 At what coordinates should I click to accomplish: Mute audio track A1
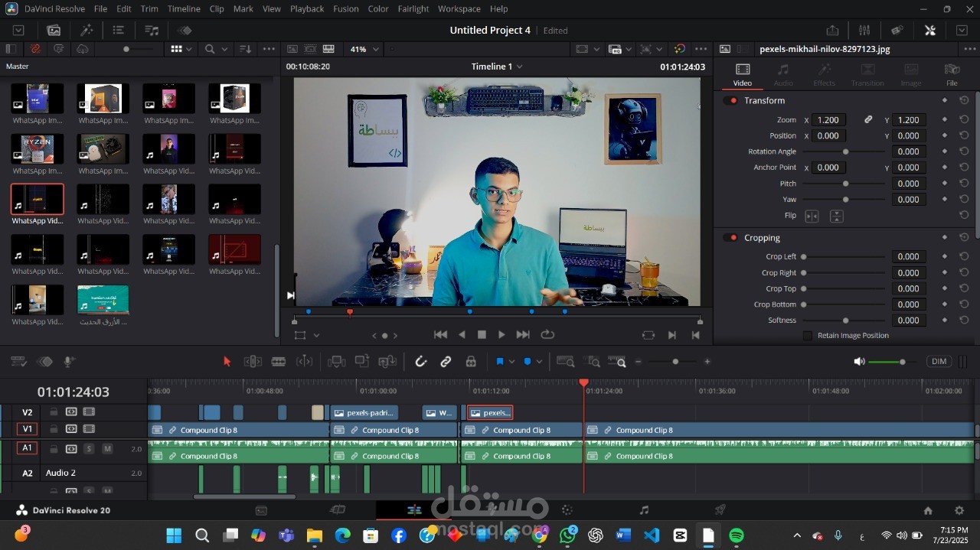(x=107, y=448)
